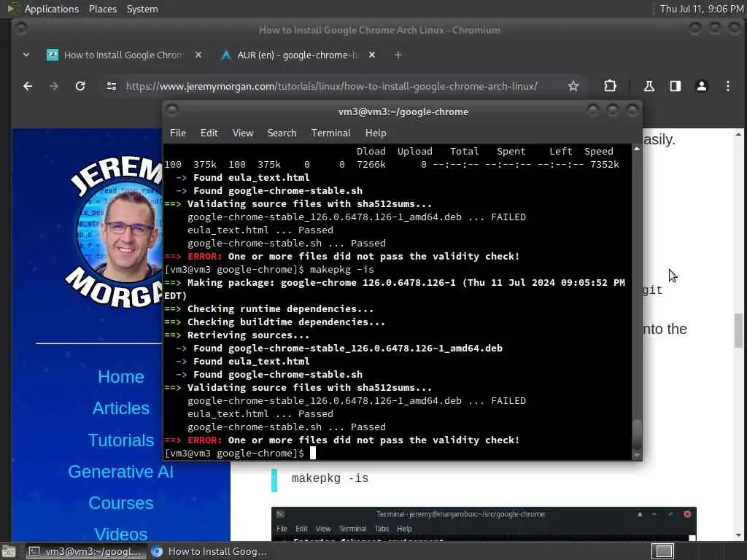Toggle the Chromium side panel icon
The width and height of the screenshot is (747, 560).
(x=675, y=86)
